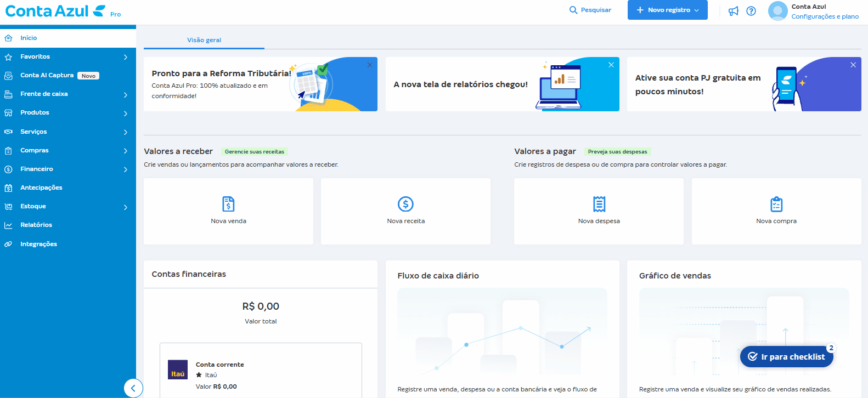The height and width of the screenshot is (398, 868).
Task: Click the Fluxo de caixa diário heading
Action: [x=438, y=276]
